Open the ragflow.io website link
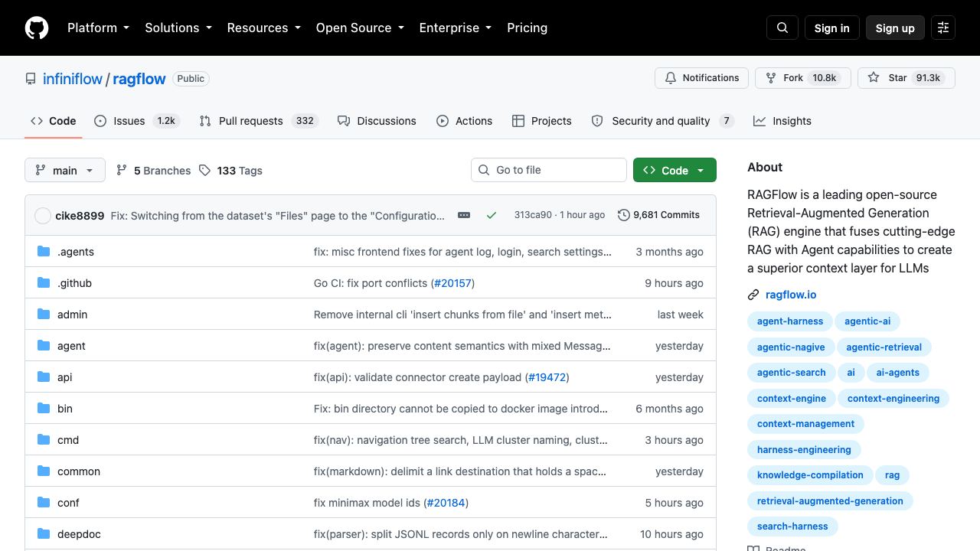 pyautogui.click(x=791, y=295)
